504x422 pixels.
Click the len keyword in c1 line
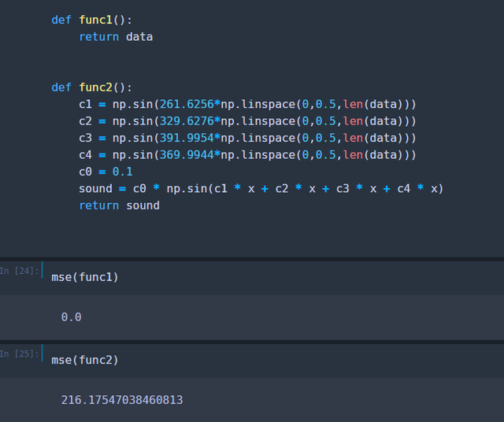pyautogui.click(x=353, y=104)
